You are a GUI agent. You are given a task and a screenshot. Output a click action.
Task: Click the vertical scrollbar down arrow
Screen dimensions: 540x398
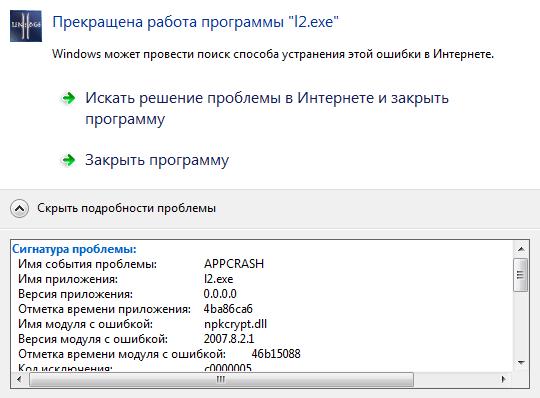pyautogui.click(x=521, y=363)
